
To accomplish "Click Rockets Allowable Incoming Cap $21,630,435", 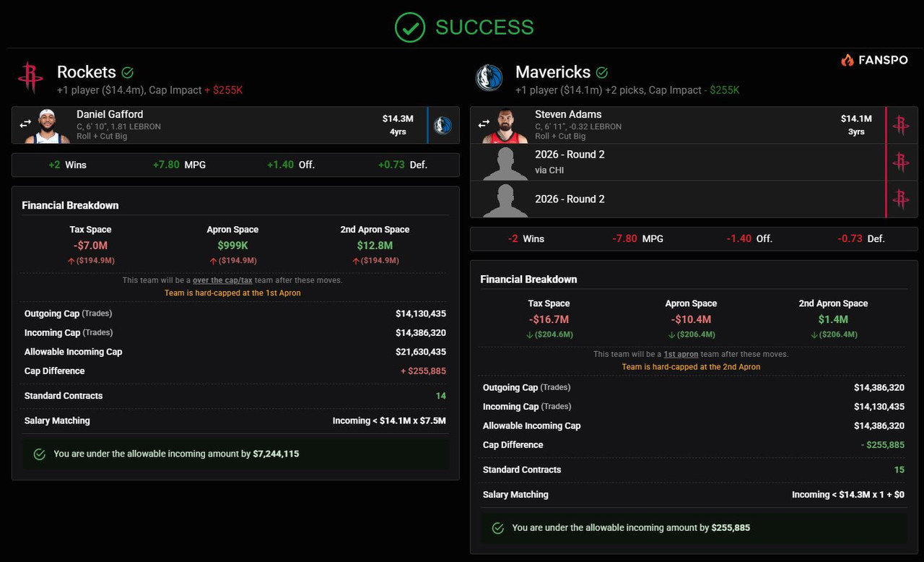I will pyautogui.click(x=421, y=352).
